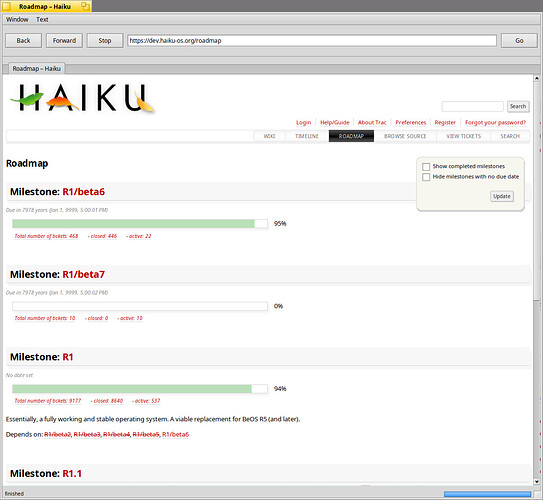Image resolution: width=543 pixels, height=500 pixels.
Task: Follow struck-through R1/beta2 dependency link
Action: tap(57, 435)
